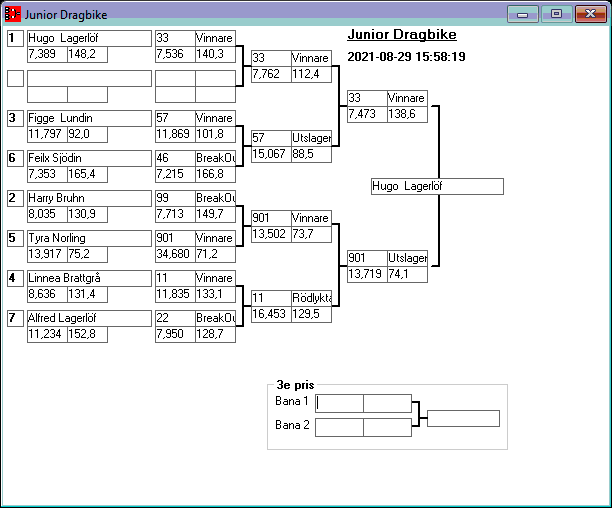This screenshot has width=612, height=508.
Task: Click bike number 46 in round one
Action: pyautogui.click(x=175, y=158)
